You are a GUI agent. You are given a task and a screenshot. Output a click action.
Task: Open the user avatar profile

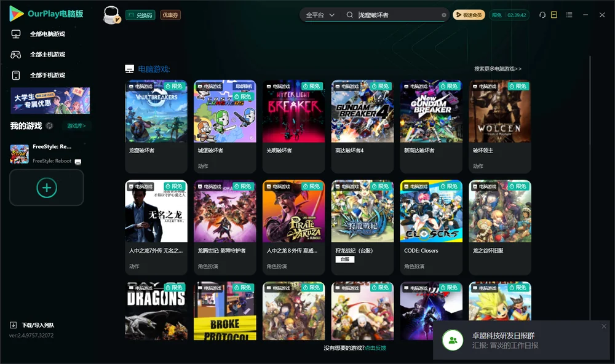[111, 15]
